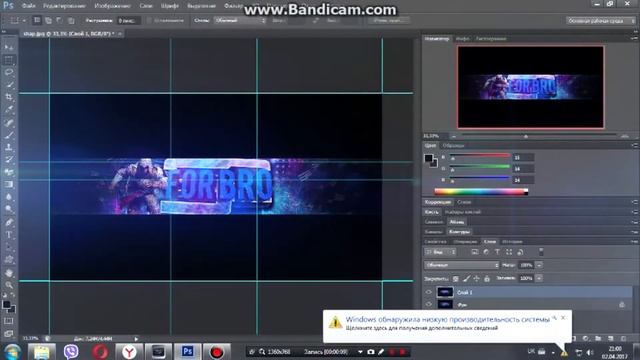Close the Windows performance notification

[563, 318]
